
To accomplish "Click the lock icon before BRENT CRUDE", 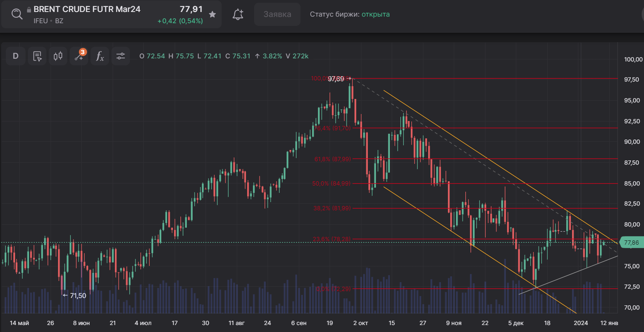I will 29,10.
